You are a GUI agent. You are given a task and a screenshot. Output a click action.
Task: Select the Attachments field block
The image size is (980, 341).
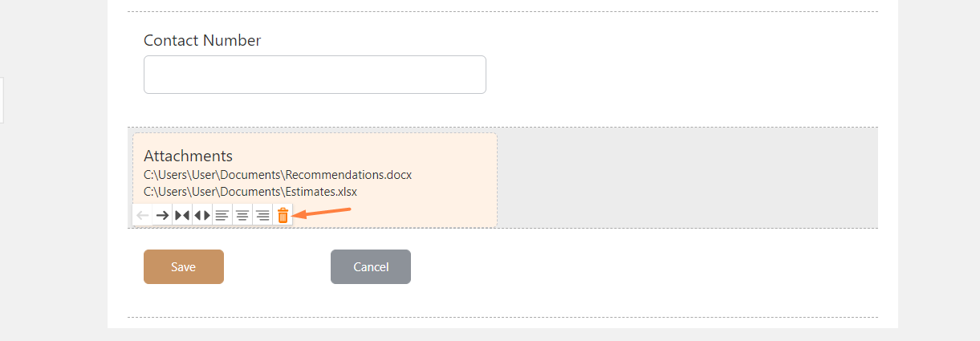point(315,179)
